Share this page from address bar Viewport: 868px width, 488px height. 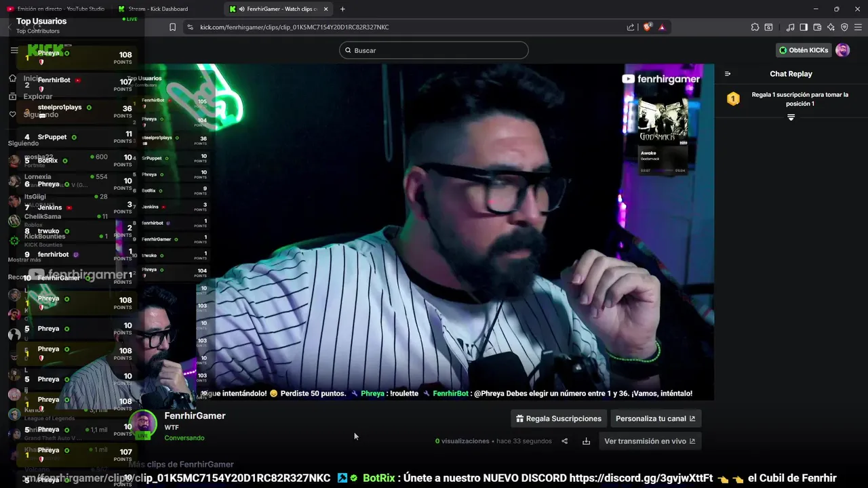pos(631,27)
